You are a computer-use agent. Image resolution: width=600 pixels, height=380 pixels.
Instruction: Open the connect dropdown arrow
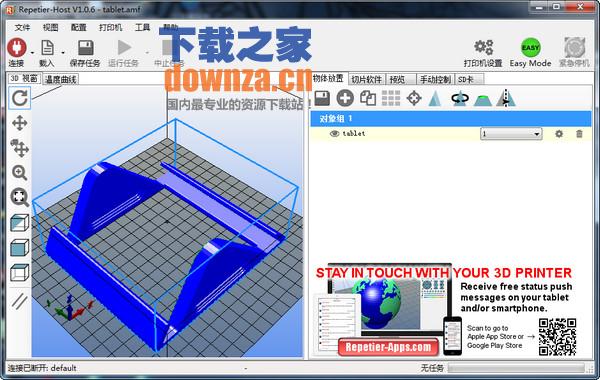click(32, 53)
